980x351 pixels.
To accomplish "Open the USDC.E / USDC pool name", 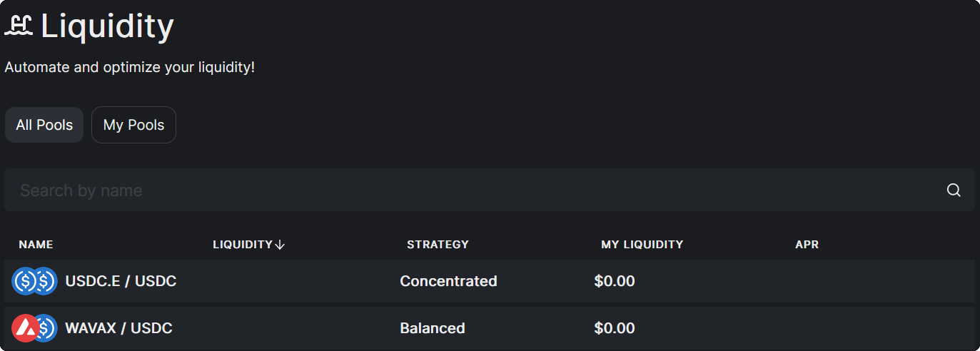I will [121, 281].
